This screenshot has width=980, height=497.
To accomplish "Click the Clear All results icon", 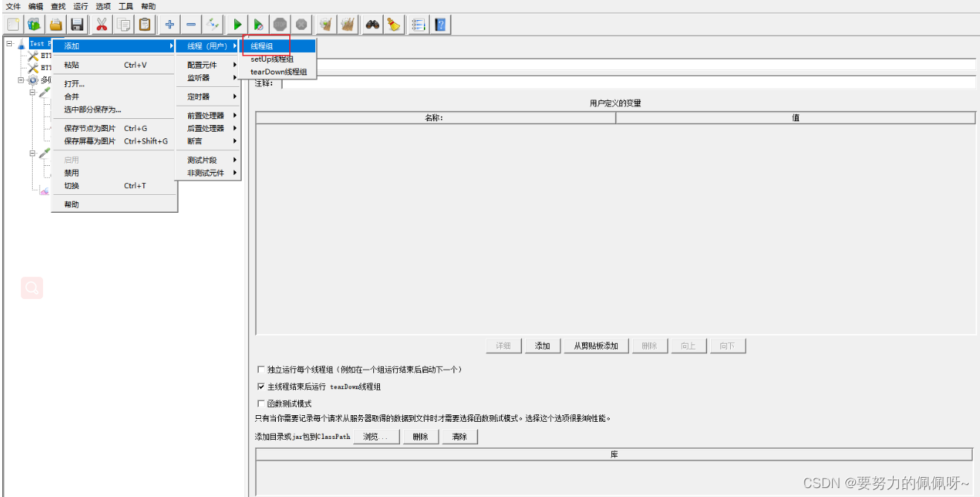I will 347,25.
